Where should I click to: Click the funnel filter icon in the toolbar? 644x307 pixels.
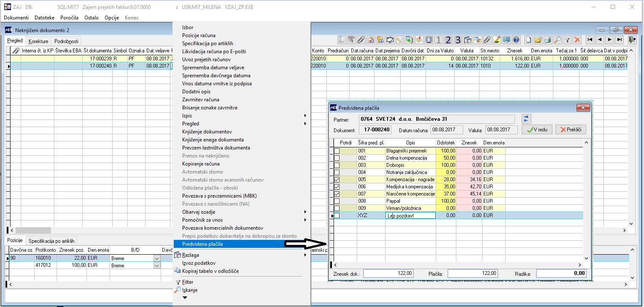[568, 40]
